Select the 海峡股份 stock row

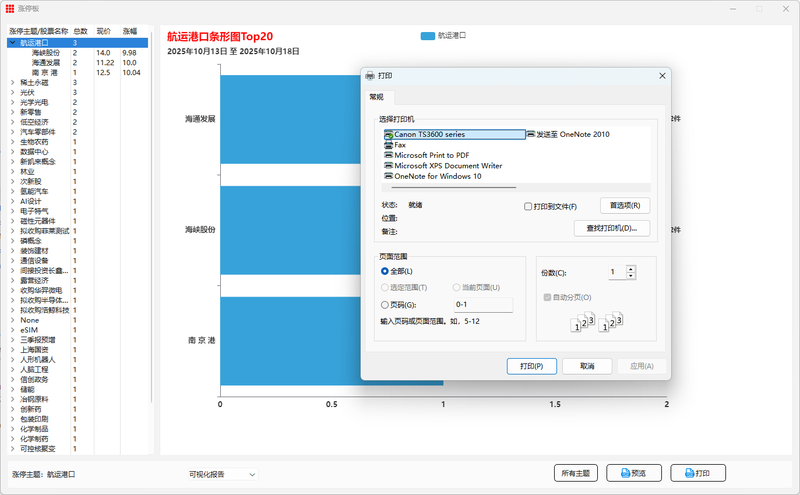pos(78,53)
